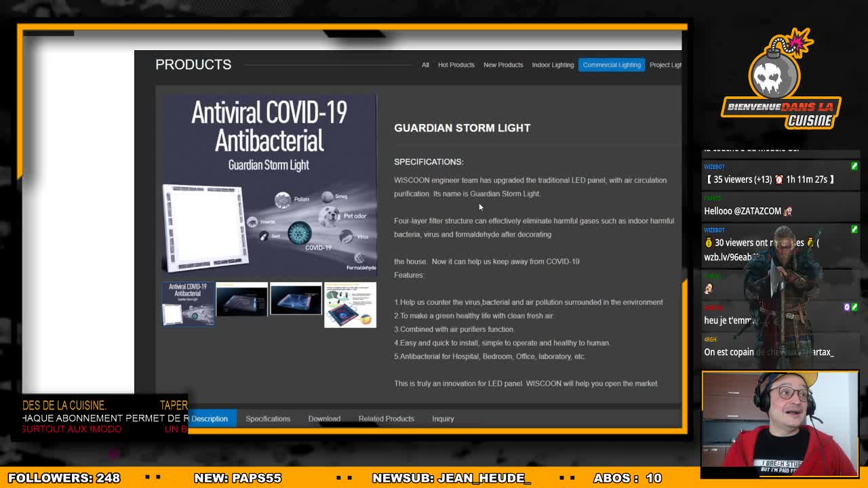Viewport: 868px width, 488px height.
Task: Switch to Indoor Lighting category
Action: tap(553, 64)
